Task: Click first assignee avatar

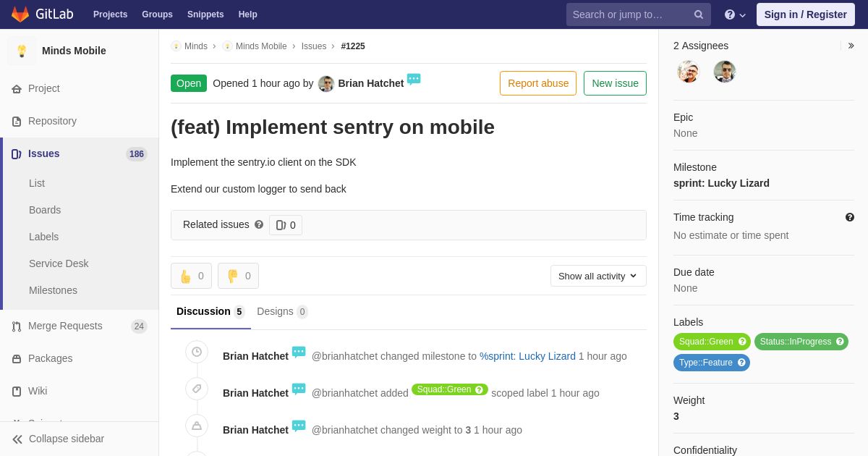Action: coord(689,72)
